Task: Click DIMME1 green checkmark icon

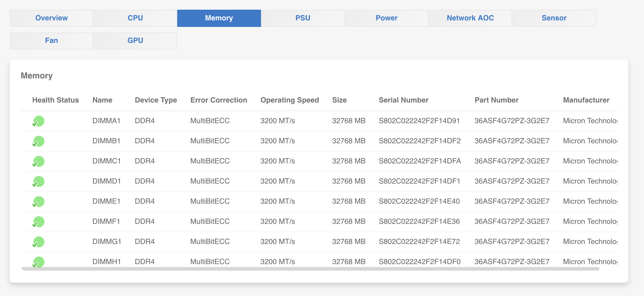Action: click(38, 201)
